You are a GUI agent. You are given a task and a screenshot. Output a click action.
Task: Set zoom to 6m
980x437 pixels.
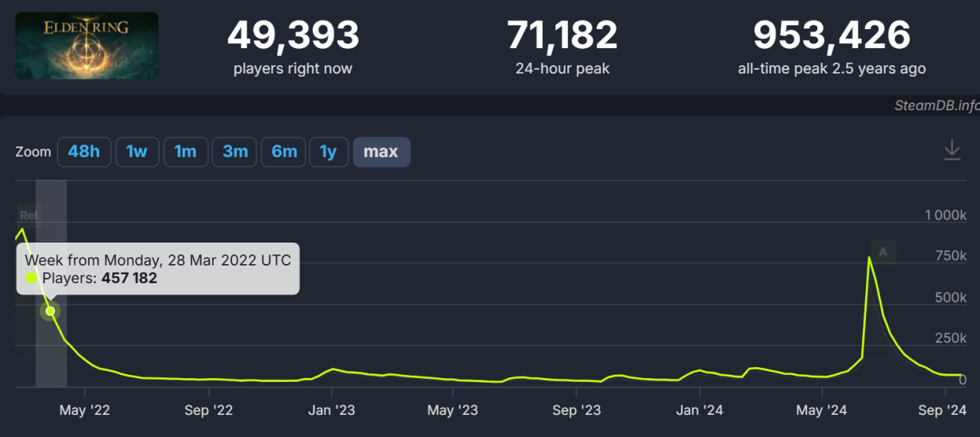(284, 152)
